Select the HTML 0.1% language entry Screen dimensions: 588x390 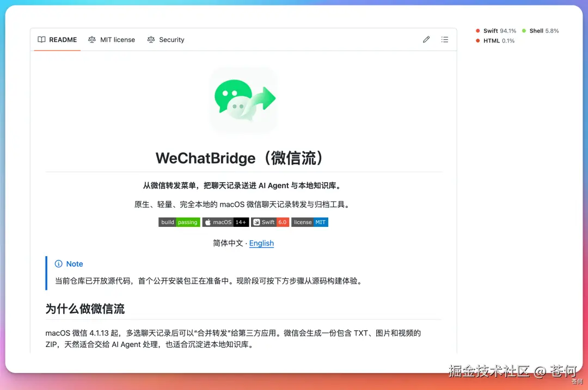495,40
